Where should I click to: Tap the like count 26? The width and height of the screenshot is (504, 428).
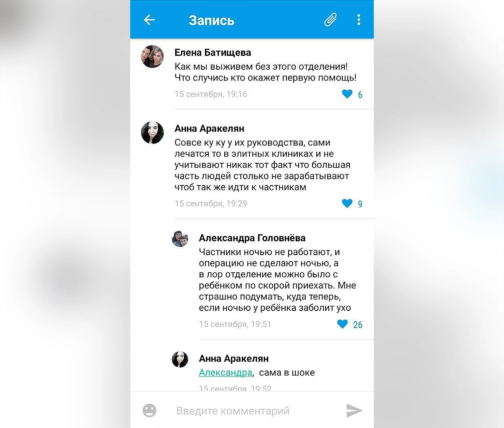[358, 325]
